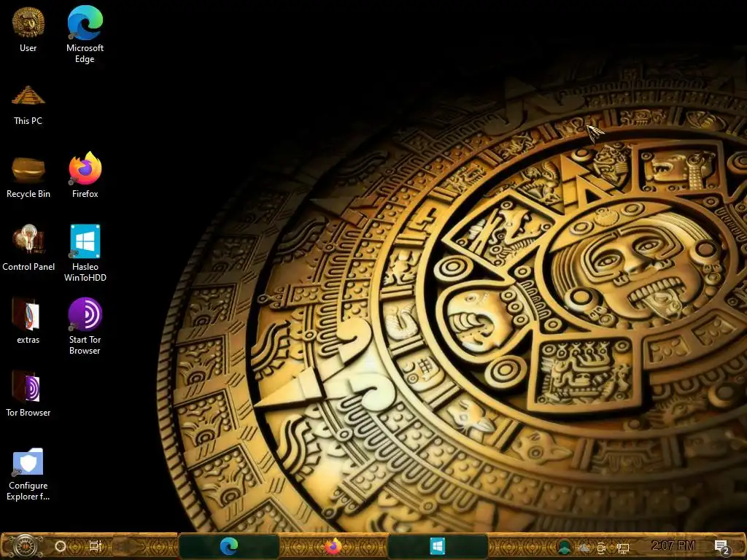Click the "This PC" label text

point(28,121)
